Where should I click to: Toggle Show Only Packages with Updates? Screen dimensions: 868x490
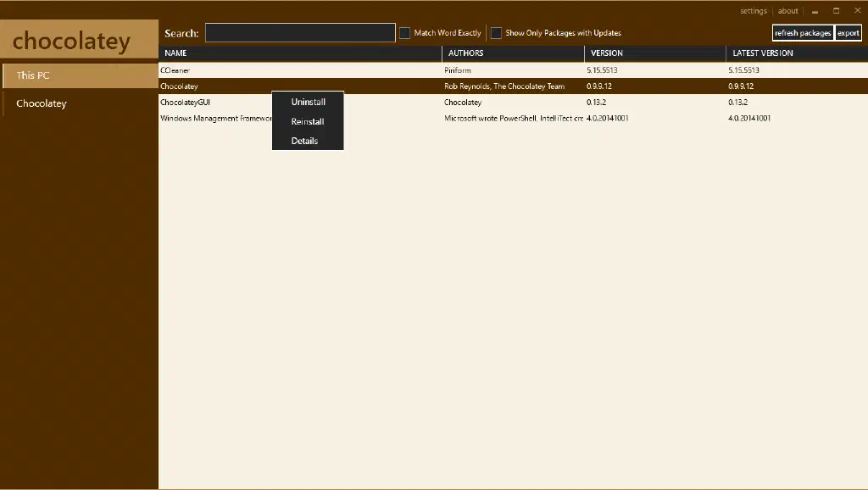click(x=497, y=33)
